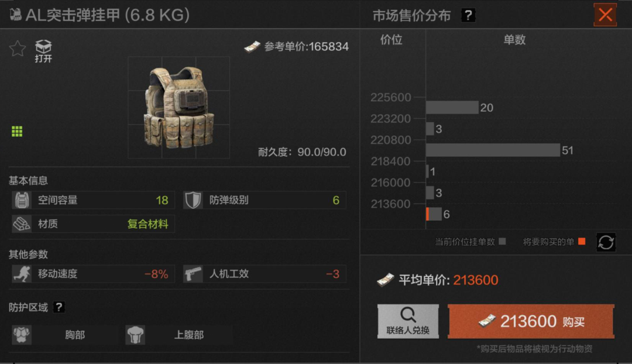Select the 上腹部 upper abdomen icon
The image size is (632, 364).
[x=135, y=335]
